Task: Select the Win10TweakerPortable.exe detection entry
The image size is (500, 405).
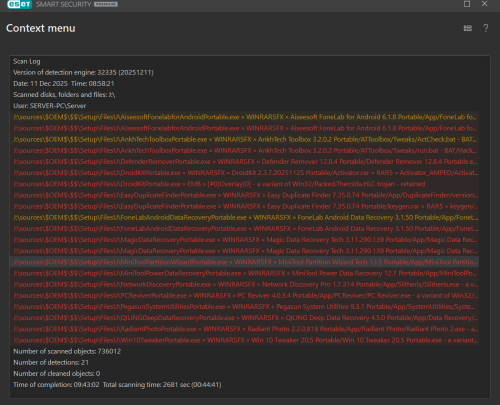Action: [246, 340]
